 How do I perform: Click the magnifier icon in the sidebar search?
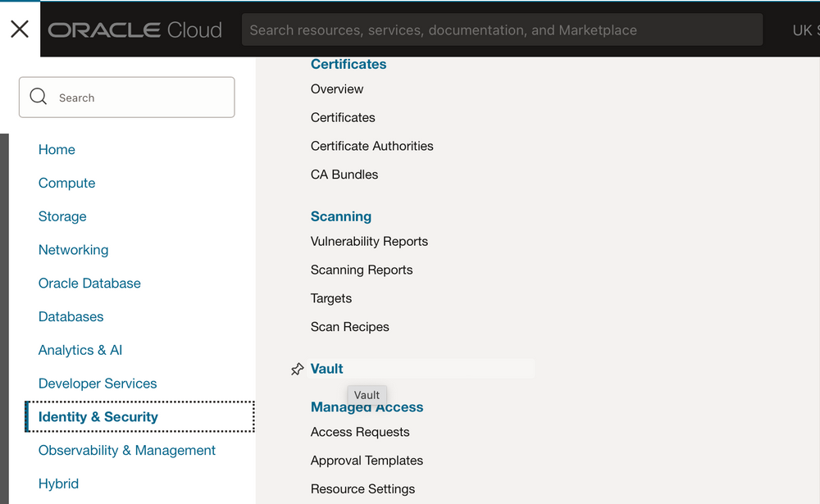click(x=38, y=97)
